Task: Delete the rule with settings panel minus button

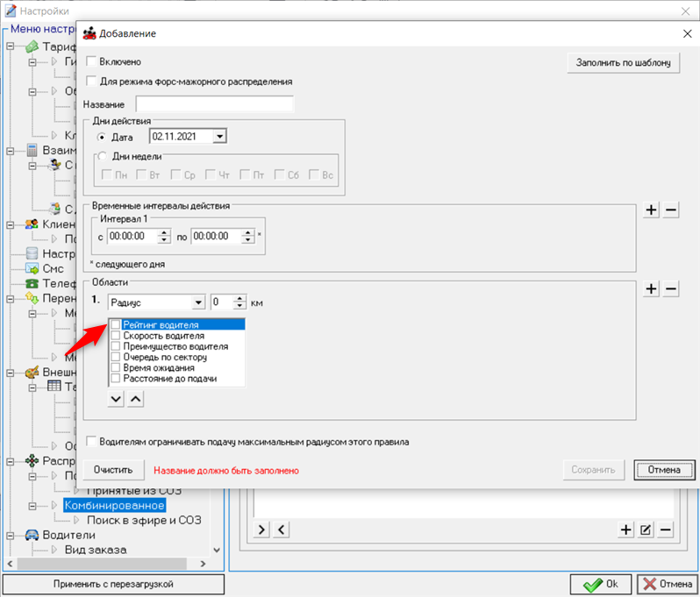Action: tap(665, 529)
